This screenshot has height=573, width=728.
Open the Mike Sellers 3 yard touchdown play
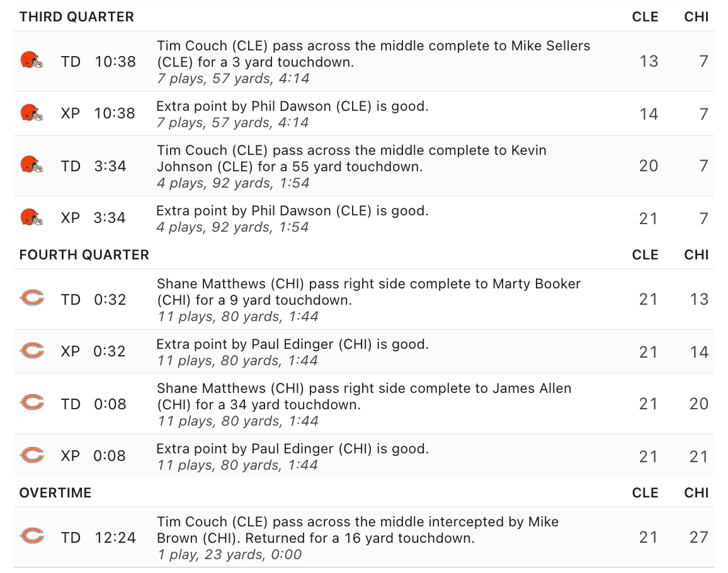[x=364, y=61]
